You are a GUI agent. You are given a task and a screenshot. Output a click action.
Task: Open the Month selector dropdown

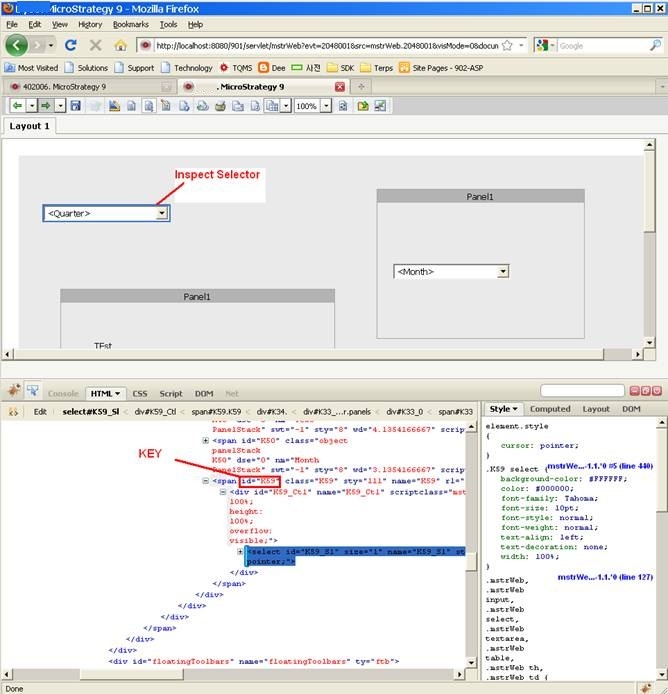tap(502, 271)
